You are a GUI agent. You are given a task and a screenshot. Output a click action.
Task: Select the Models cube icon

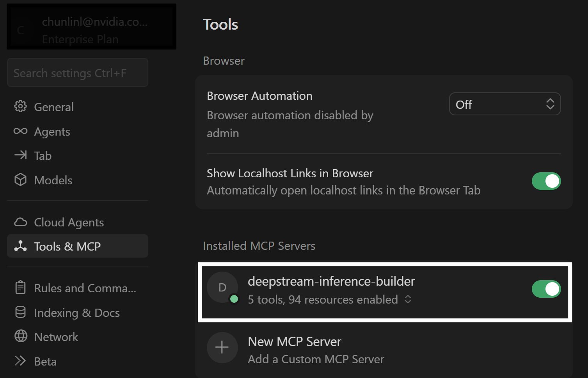21,180
